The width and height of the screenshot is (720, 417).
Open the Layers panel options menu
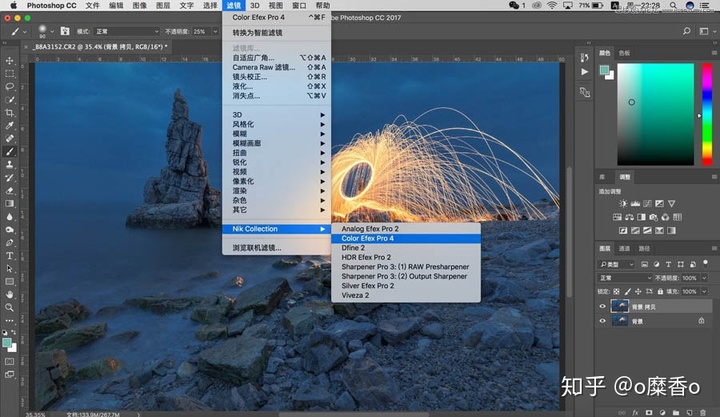coord(714,248)
